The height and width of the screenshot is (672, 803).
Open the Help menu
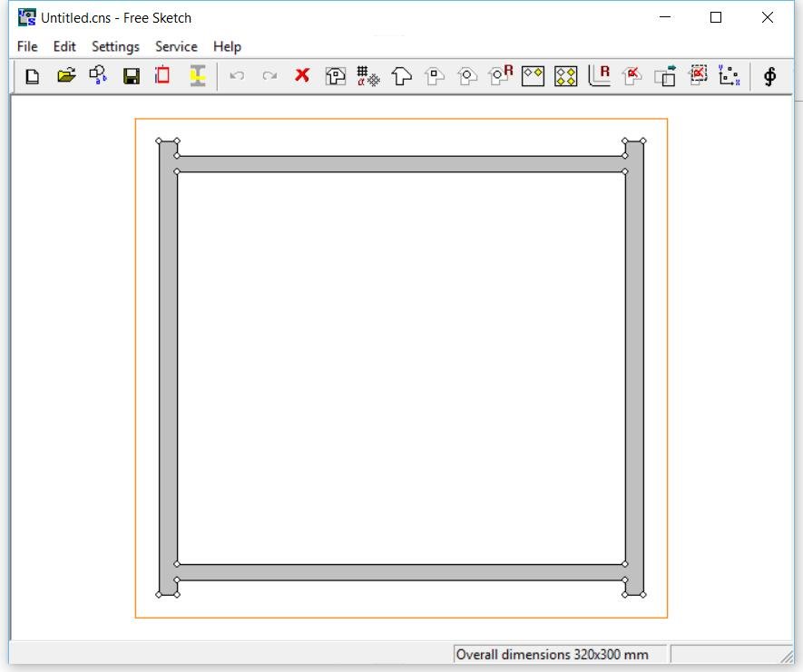[x=227, y=46]
